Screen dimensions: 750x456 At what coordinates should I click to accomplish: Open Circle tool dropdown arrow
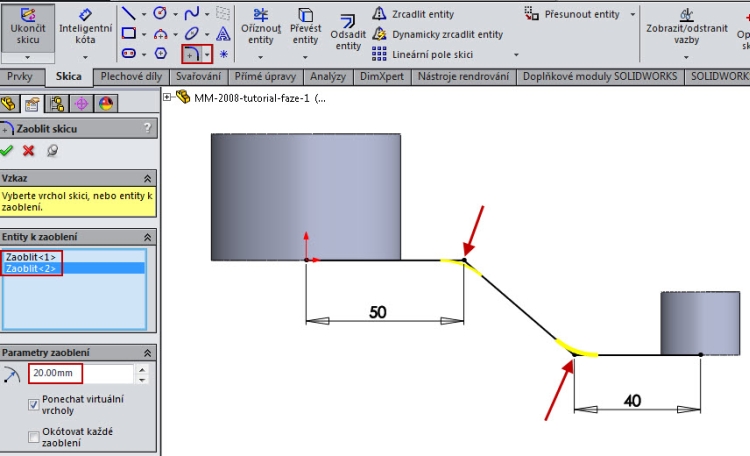point(175,14)
